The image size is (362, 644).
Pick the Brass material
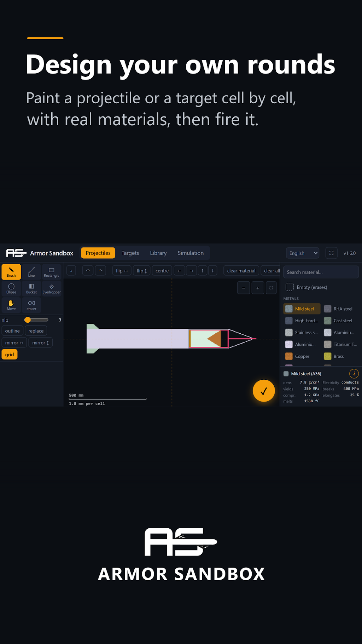pos(340,356)
